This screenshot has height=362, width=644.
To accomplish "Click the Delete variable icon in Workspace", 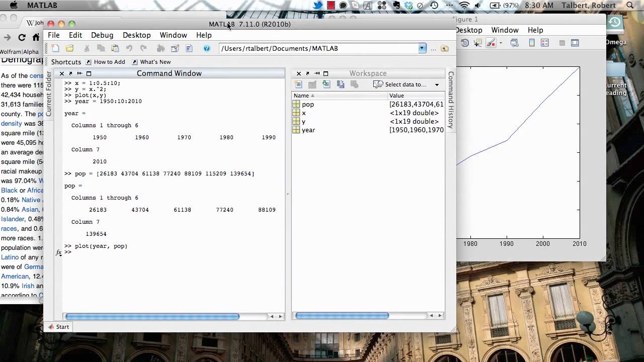I will (354, 84).
